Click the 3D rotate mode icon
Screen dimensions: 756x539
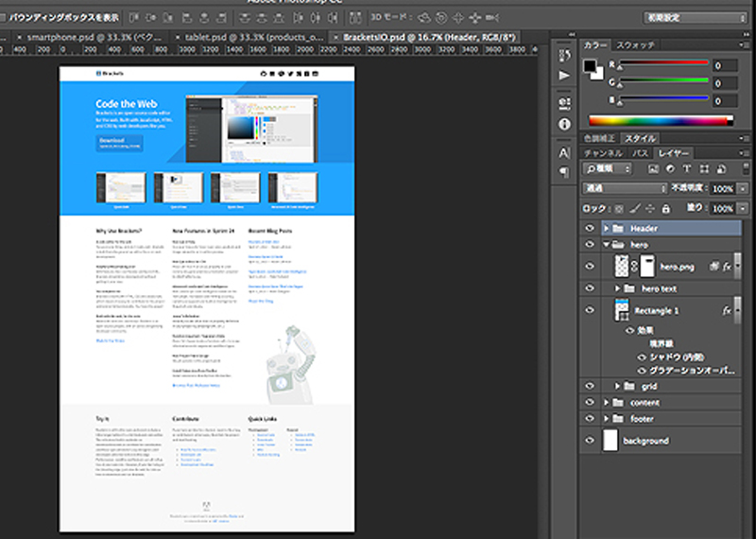[x=423, y=18]
